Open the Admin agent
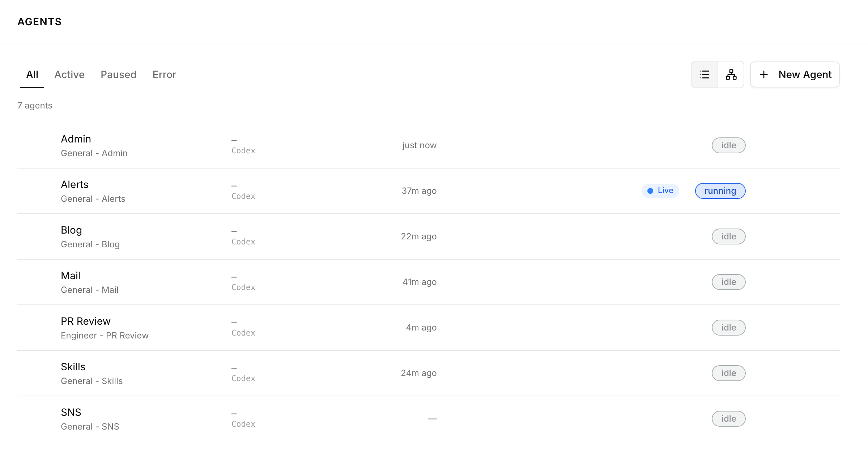This screenshot has width=868, height=452. (x=429, y=145)
